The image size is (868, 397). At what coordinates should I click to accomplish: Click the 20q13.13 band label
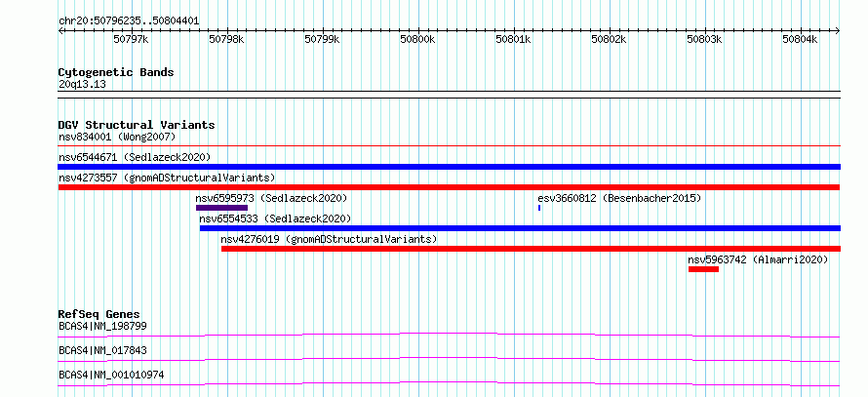[x=82, y=85]
